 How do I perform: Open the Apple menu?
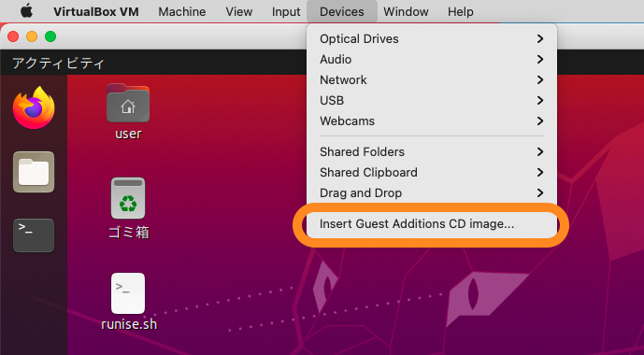(27, 11)
